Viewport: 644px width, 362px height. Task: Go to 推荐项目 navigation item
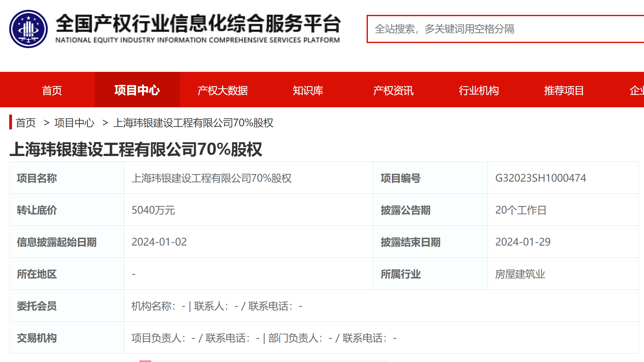pos(564,91)
